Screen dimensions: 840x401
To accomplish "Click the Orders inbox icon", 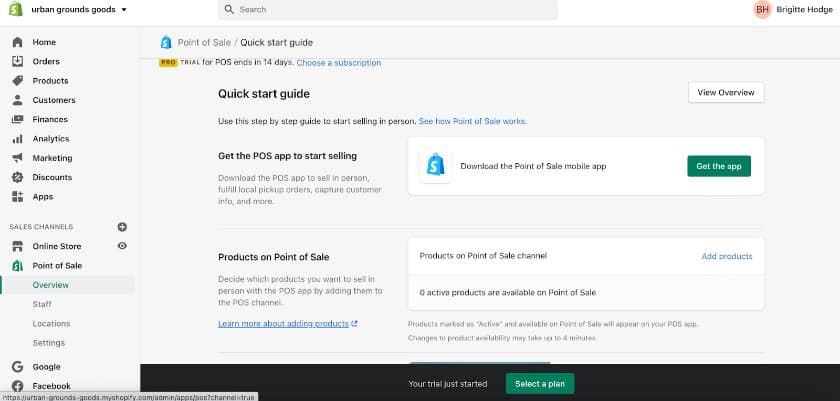I will (18, 61).
